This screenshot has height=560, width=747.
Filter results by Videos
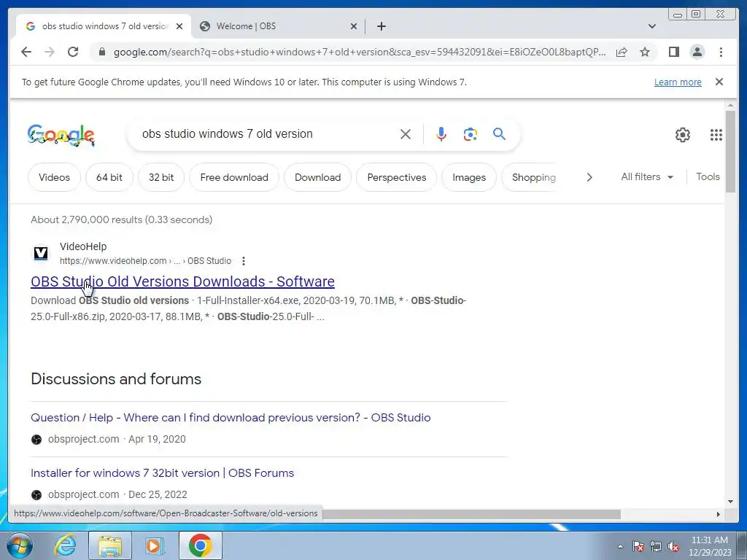coord(54,177)
